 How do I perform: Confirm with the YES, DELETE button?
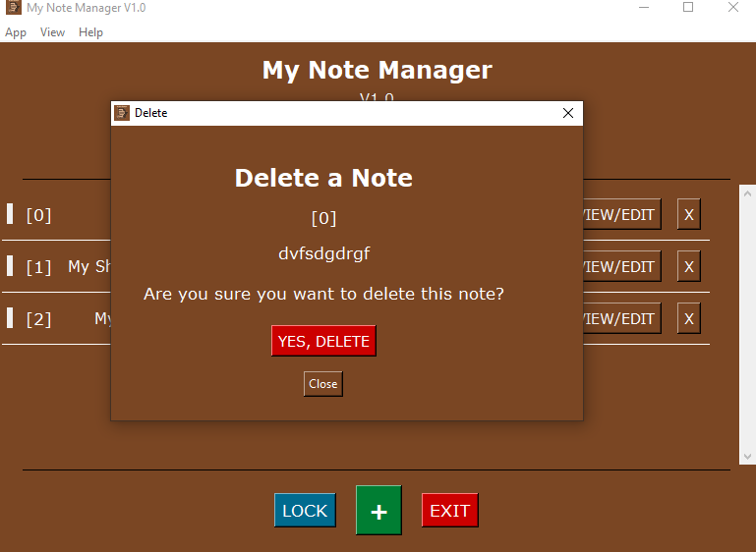tap(323, 341)
